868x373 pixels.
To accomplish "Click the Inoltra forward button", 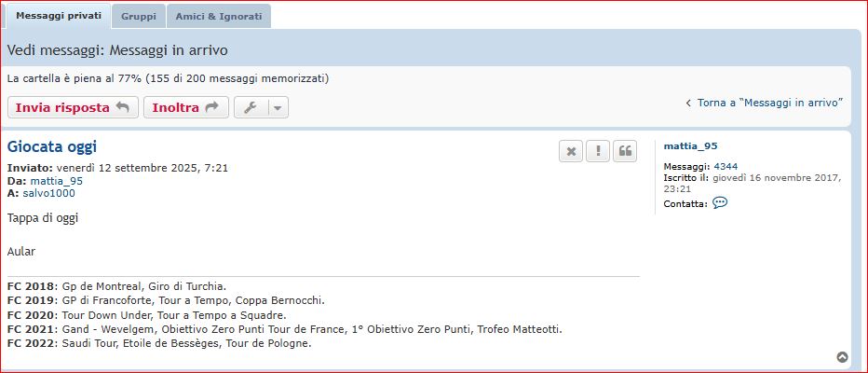I will pos(186,107).
